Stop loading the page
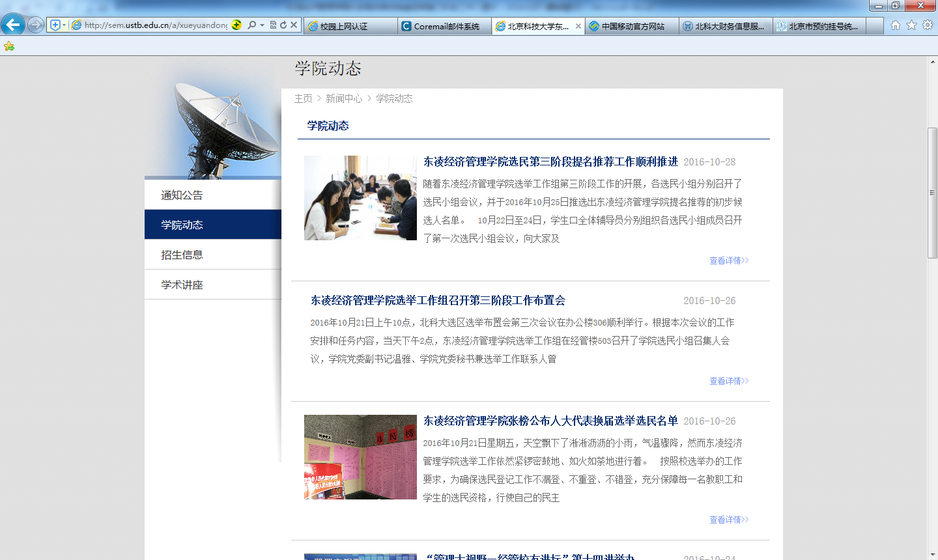Image resolution: width=938 pixels, height=560 pixels. 294,25
